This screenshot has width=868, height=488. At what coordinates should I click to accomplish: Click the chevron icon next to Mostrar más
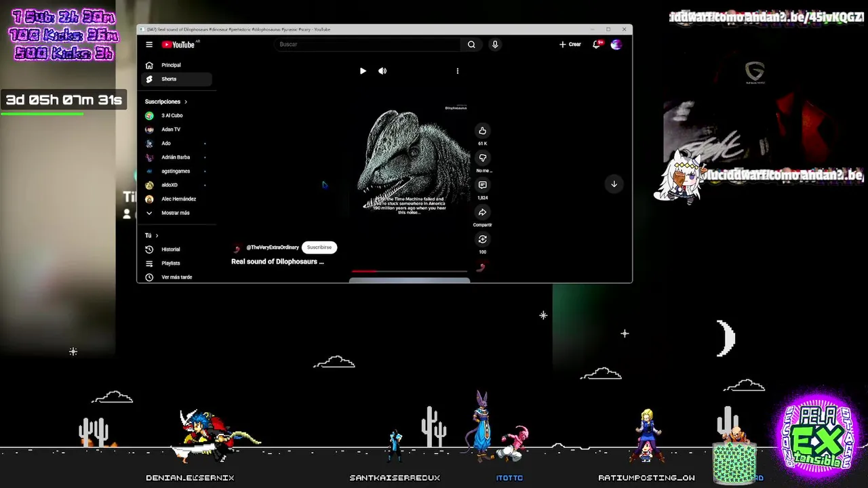(x=149, y=213)
